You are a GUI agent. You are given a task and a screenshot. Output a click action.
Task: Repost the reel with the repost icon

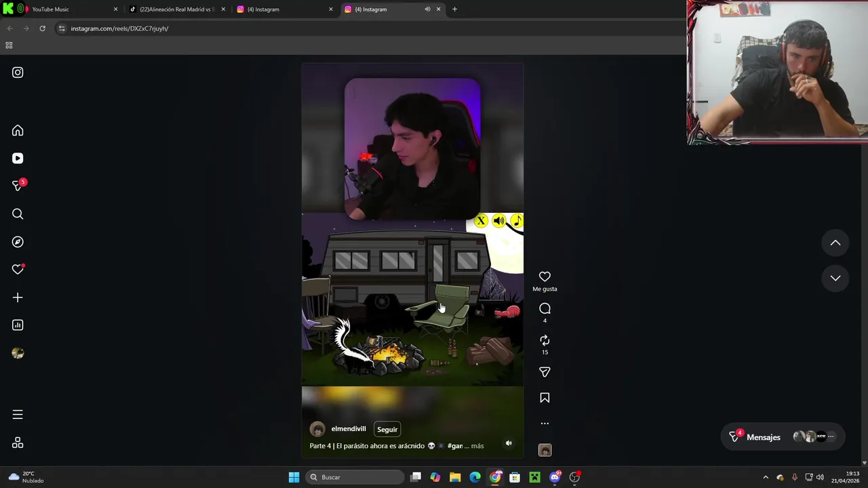[x=545, y=340]
